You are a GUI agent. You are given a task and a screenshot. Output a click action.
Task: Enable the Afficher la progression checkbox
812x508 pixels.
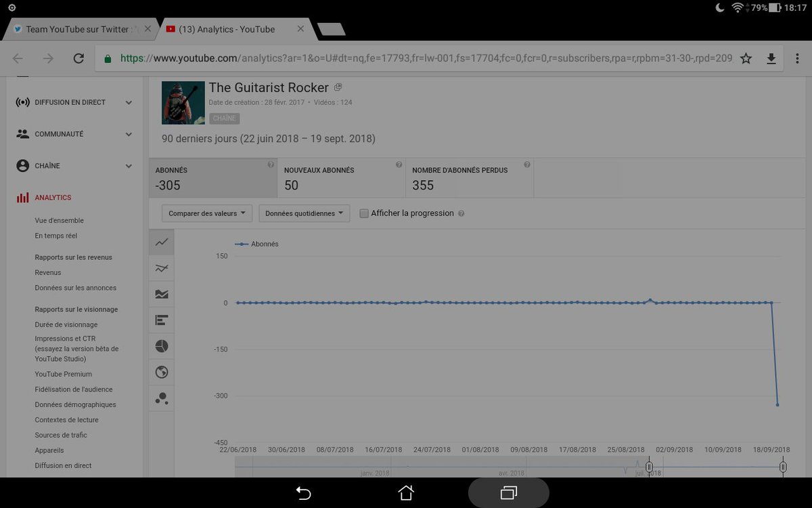[364, 213]
